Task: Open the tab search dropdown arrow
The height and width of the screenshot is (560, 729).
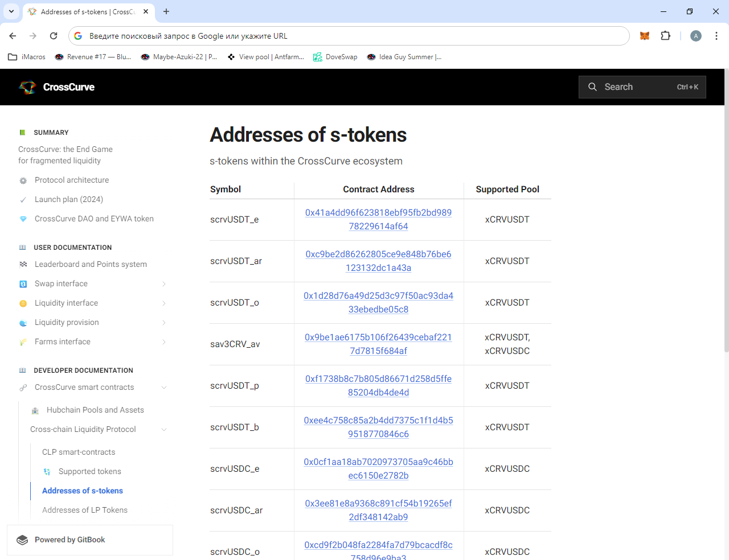Action: point(11,11)
